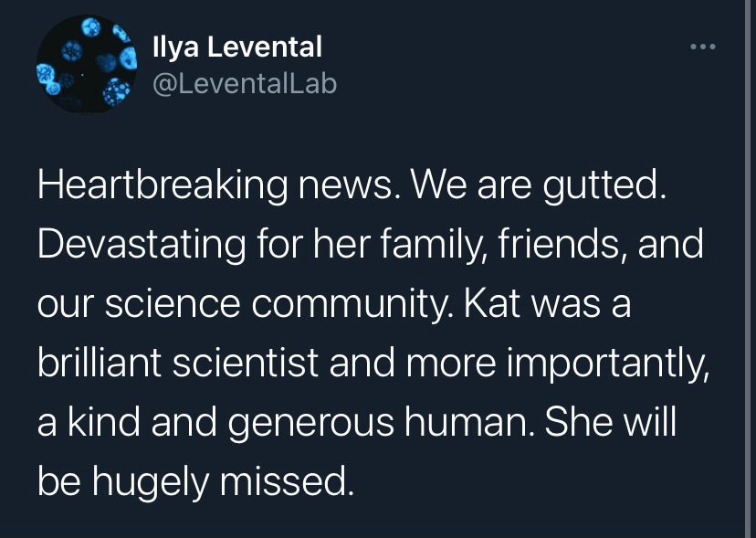Viewport: 756px width, 538px height.
Task: Open the three-dot more options menu
Action: pos(702,47)
